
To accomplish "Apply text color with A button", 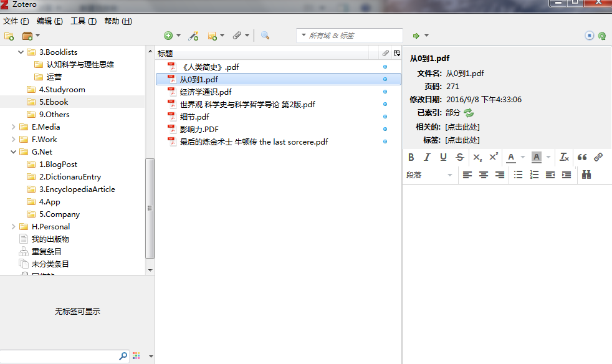I will click(x=511, y=157).
